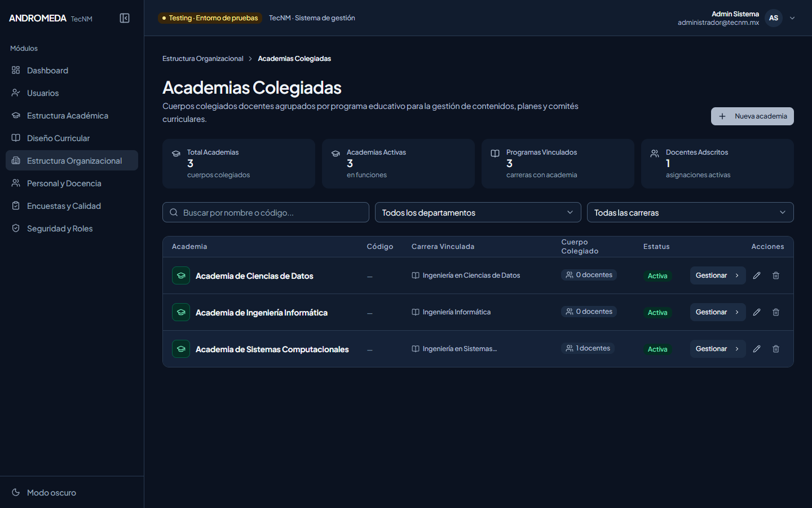Click the ANDROMEDA TecNM logo
This screenshot has height=508, width=812.
click(x=51, y=18)
